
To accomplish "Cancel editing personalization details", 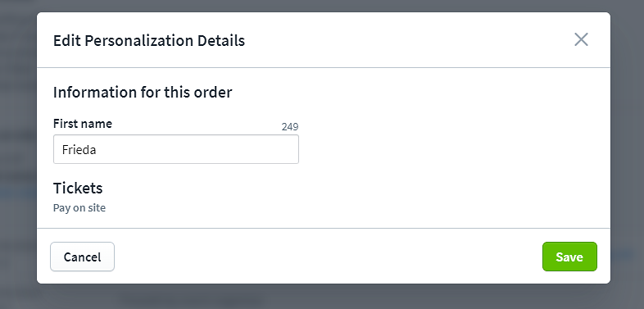I will coord(82,257).
